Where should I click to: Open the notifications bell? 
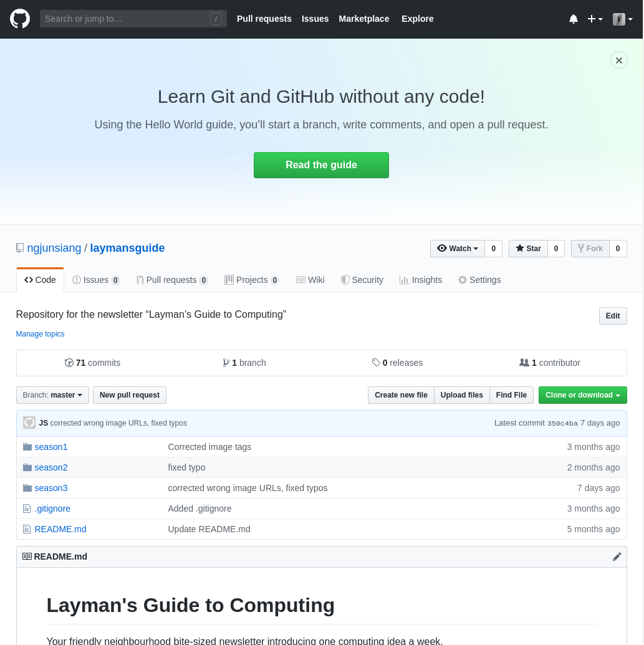tap(573, 19)
